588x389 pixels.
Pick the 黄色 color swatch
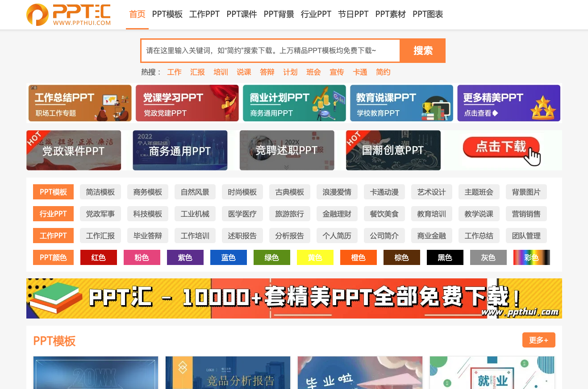tap(315, 257)
